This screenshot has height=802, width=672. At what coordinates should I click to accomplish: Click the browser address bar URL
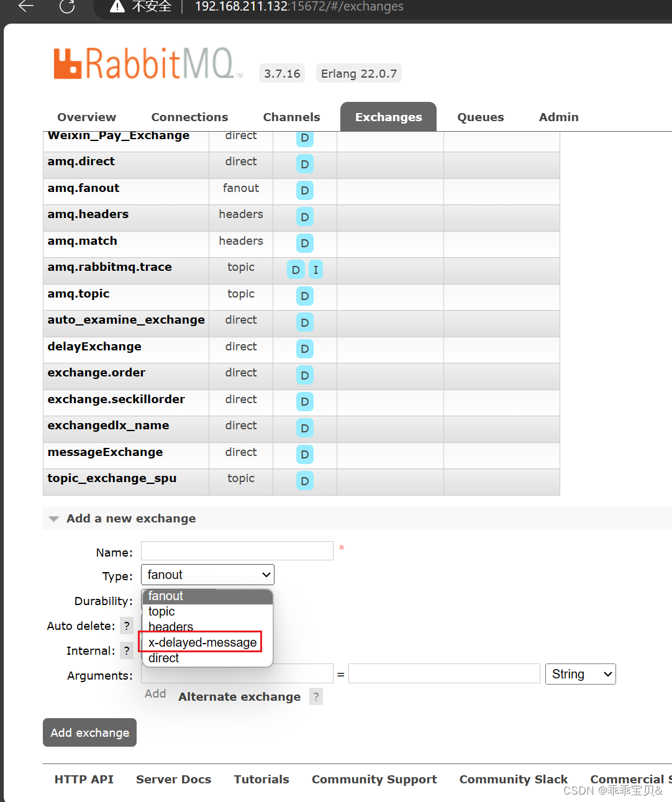[299, 7]
